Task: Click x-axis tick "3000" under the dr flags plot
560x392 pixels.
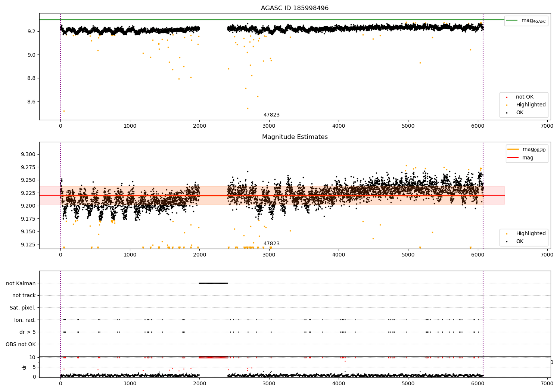Action: (x=269, y=383)
